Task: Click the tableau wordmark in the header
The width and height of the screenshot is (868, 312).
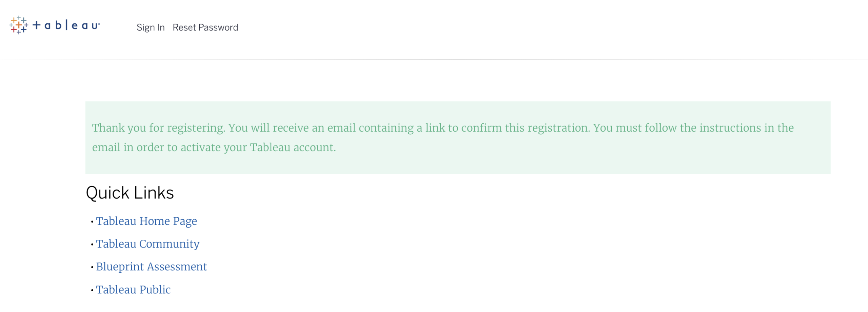Action: pyautogui.click(x=66, y=25)
